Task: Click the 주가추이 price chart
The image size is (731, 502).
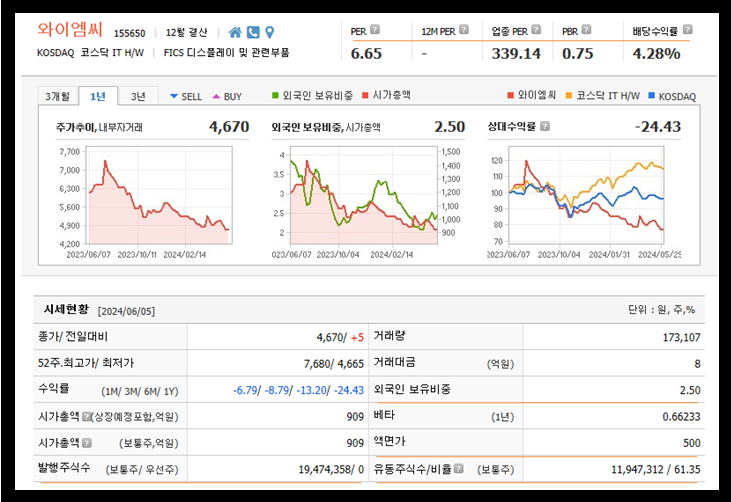Action: pyautogui.click(x=159, y=195)
